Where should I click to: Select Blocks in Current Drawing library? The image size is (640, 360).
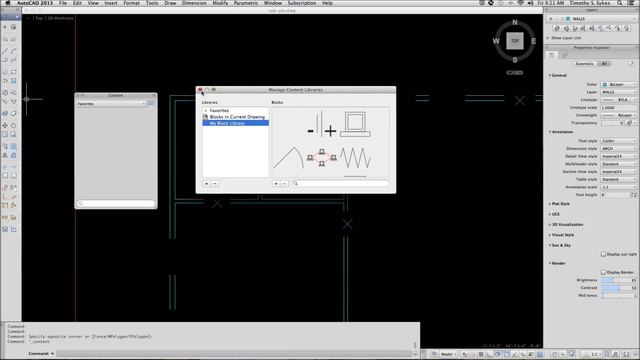pos(236,117)
